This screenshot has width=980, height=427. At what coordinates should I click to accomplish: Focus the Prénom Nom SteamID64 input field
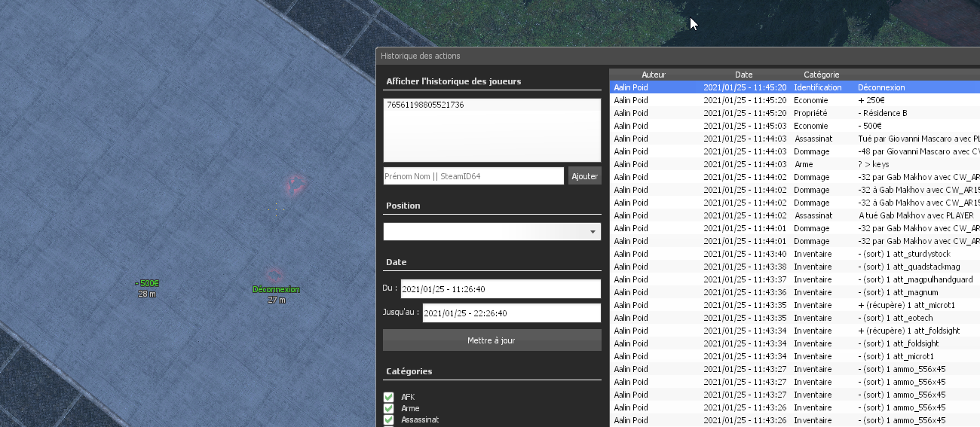473,176
